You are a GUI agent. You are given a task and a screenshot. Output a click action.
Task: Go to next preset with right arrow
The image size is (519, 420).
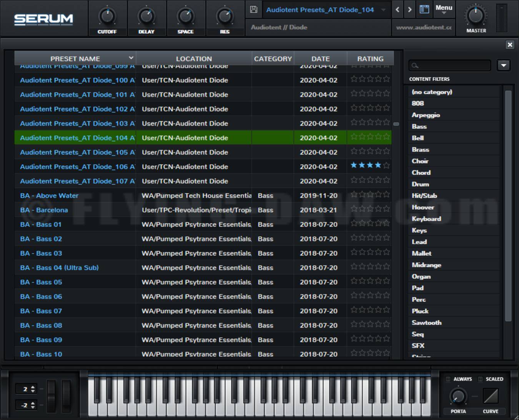click(410, 10)
